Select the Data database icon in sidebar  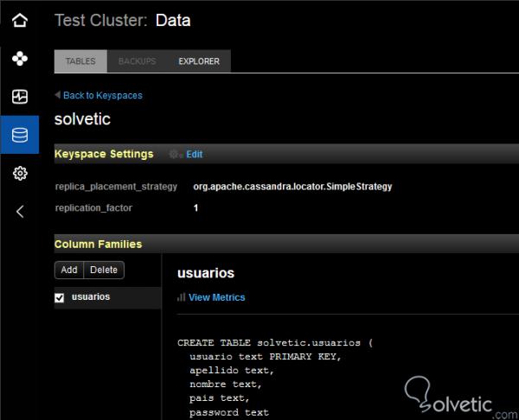[x=19, y=135]
